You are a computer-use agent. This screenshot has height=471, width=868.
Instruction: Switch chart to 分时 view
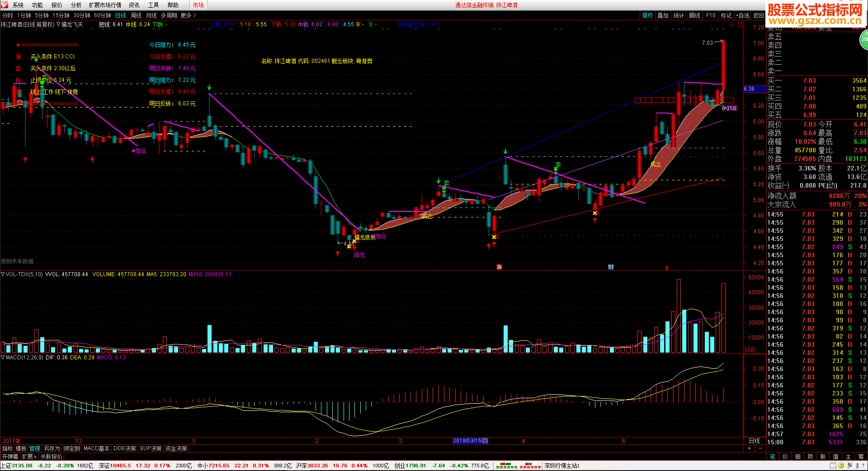[8, 15]
